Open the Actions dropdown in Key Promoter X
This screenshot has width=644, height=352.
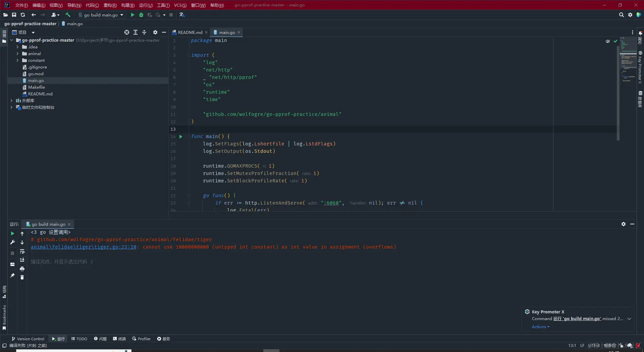540,327
